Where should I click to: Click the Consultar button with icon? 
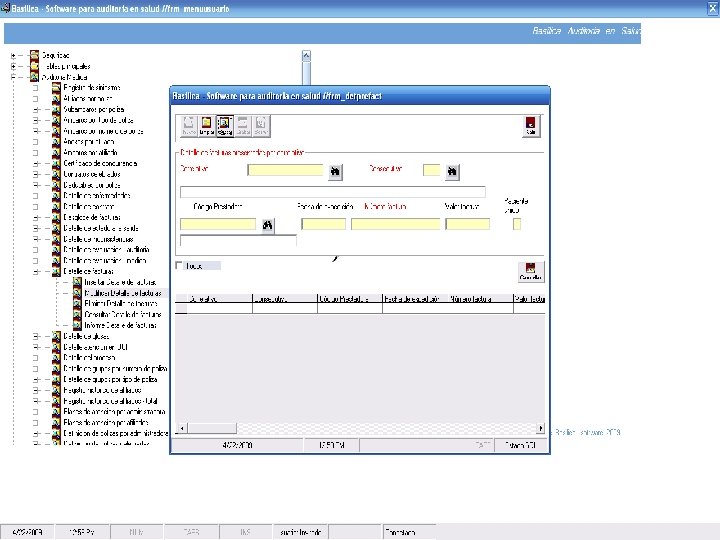(531, 271)
